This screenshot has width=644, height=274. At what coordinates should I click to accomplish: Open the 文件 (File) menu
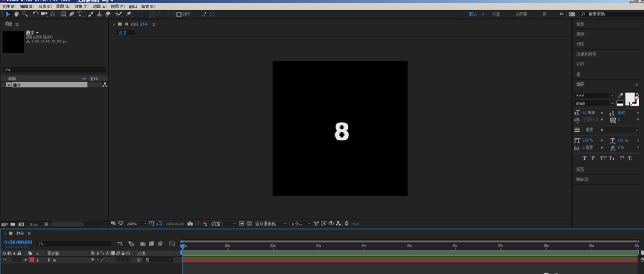click(8, 6)
